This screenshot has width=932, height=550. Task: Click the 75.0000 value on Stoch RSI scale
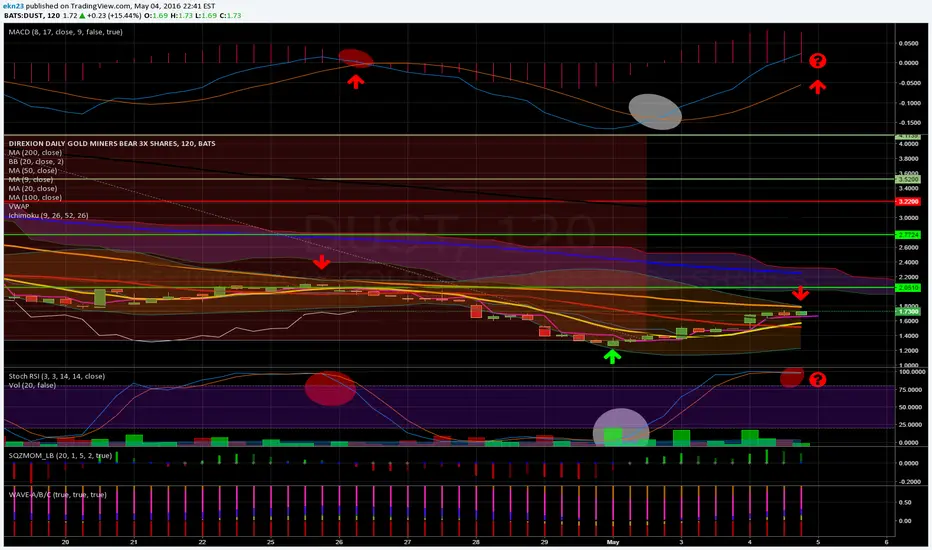(910, 389)
